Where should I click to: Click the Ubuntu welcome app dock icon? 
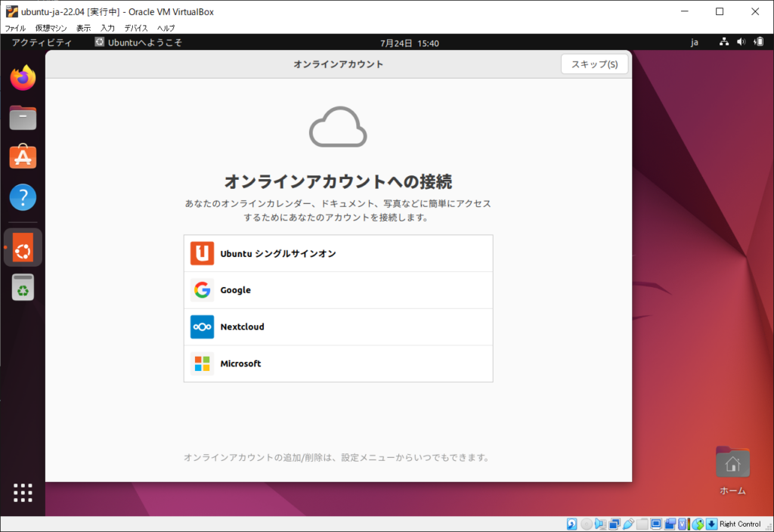pyautogui.click(x=23, y=247)
